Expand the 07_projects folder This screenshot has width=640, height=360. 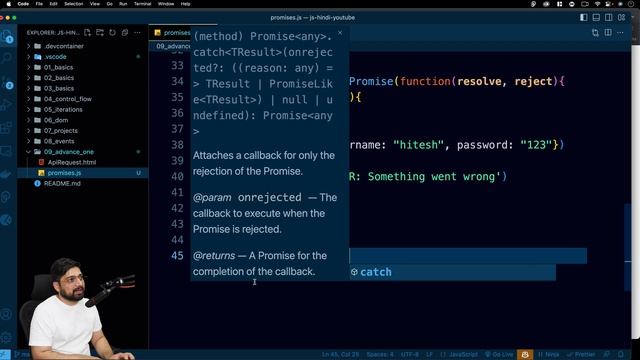[83, 131]
